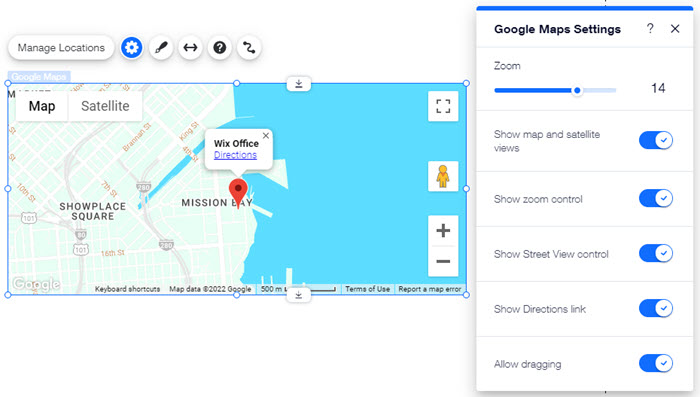Click the red location pin marker
This screenshot has width=700, height=397.
coord(238,193)
